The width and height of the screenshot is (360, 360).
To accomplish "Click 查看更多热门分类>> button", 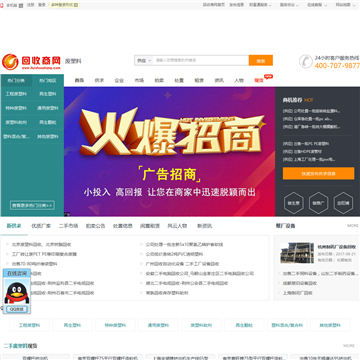I will 32,205.
